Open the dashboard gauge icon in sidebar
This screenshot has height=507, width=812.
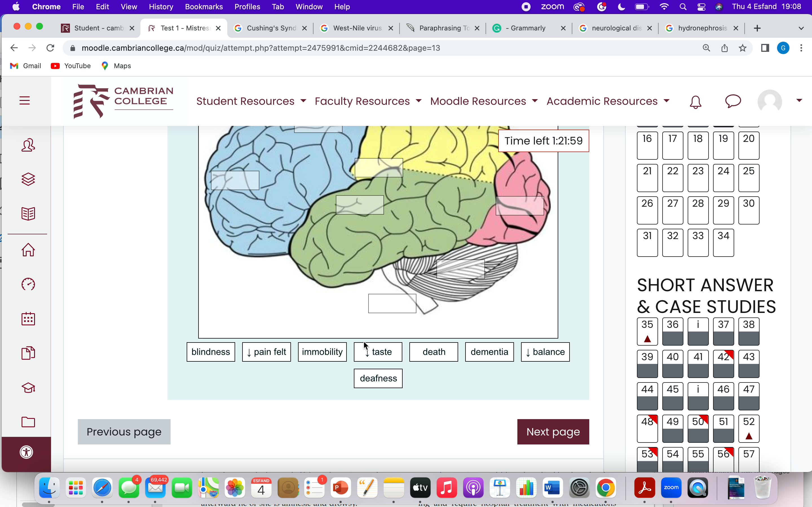click(28, 284)
